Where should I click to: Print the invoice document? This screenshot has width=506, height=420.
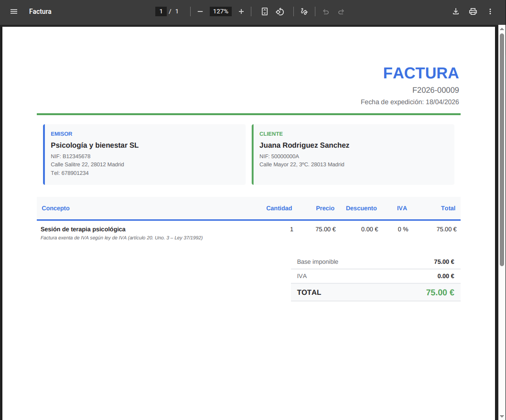coord(473,11)
